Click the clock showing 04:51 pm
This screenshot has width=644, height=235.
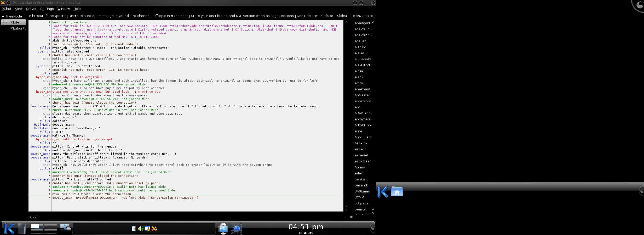click(306, 227)
